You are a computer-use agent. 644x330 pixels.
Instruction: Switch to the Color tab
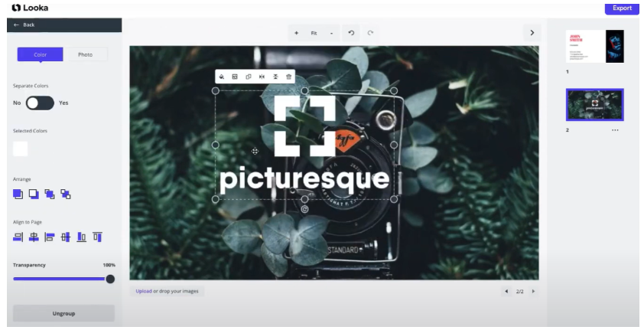click(x=41, y=54)
